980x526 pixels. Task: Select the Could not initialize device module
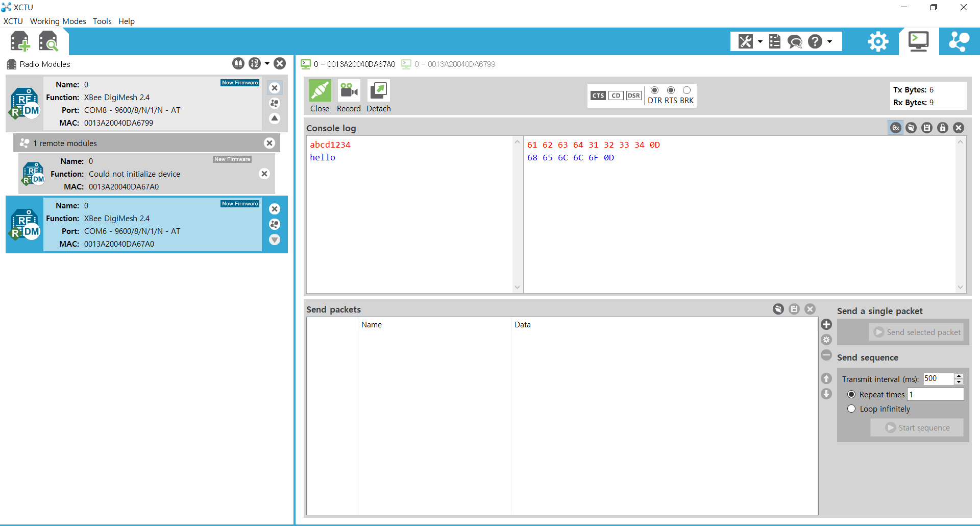pos(146,174)
